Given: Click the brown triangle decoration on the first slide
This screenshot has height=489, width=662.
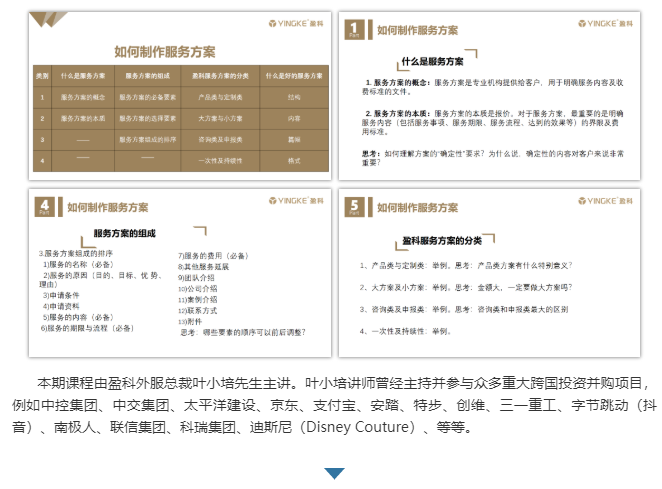Looking at the screenshot, I should coord(48,19).
